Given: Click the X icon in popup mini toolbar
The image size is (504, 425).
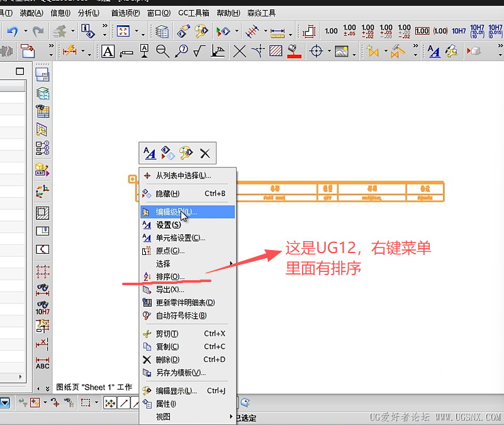Looking at the screenshot, I should (x=204, y=154).
